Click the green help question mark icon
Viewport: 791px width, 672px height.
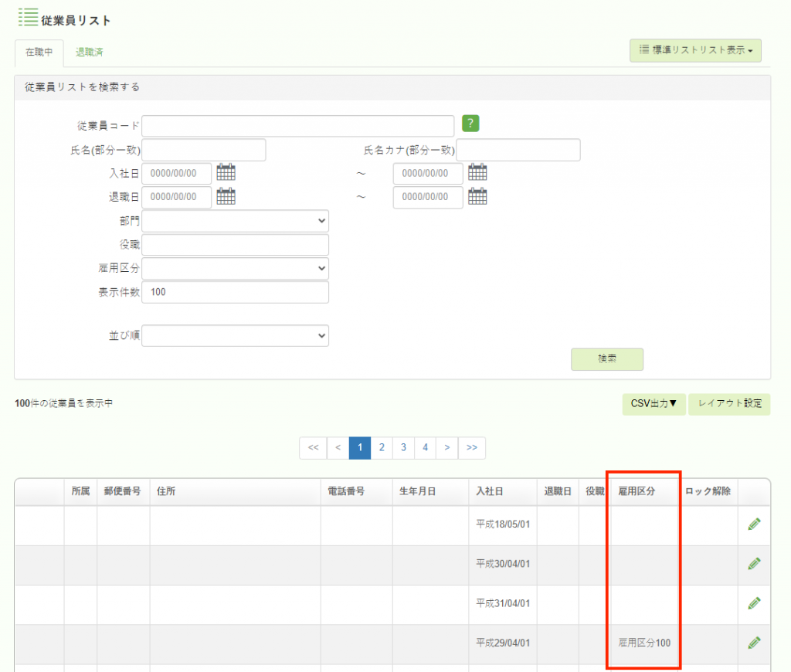pos(470,124)
